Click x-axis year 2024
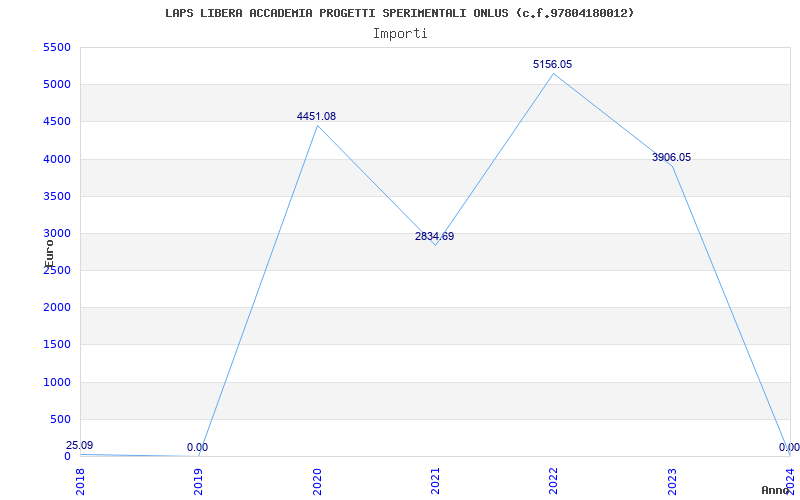 click(790, 481)
